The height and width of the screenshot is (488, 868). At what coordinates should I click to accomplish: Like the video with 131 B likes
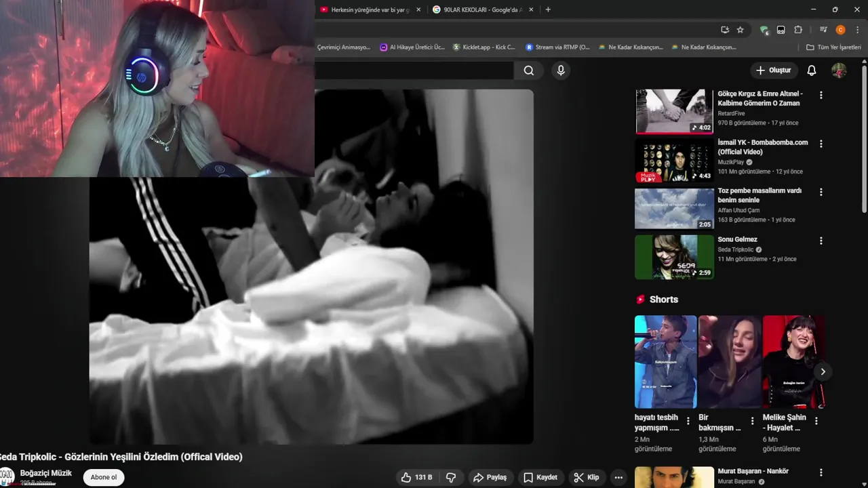click(416, 477)
